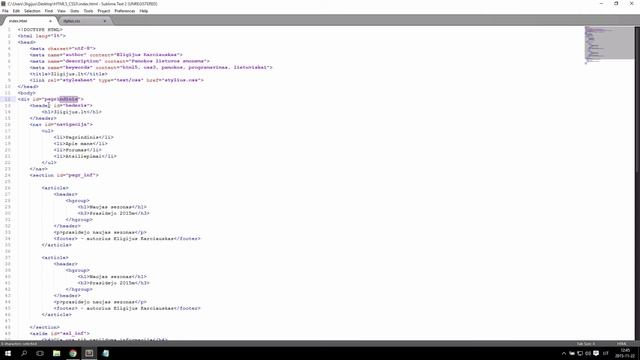
Task: Click the Forumas list item line
Action: pyautogui.click(x=78, y=150)
